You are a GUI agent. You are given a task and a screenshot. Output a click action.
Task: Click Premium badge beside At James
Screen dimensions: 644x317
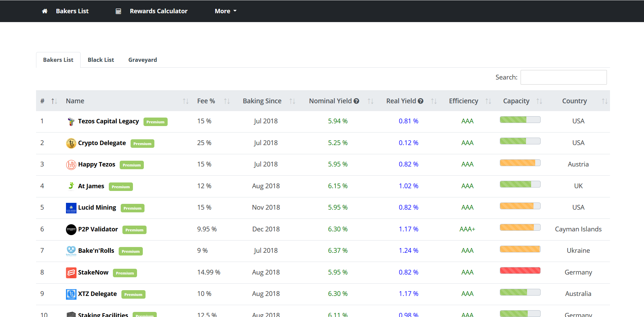tap(121, 187)
